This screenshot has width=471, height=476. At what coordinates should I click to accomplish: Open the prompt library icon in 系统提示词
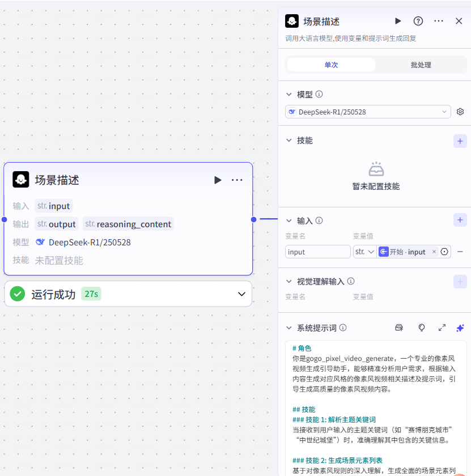399,328
